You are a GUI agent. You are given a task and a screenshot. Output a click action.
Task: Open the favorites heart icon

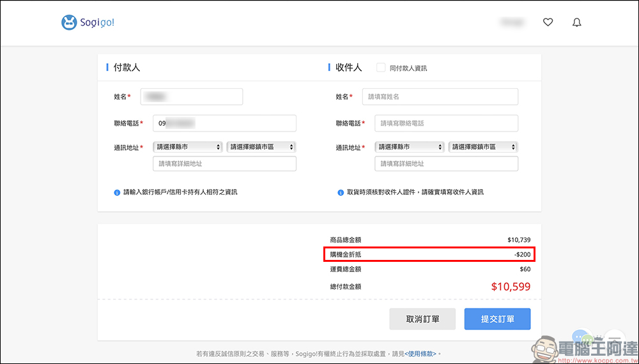pos(548,22)
